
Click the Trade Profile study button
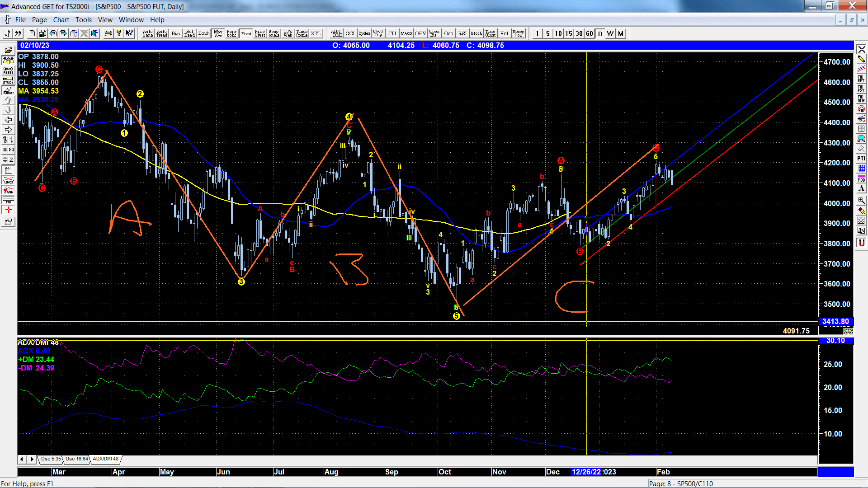click(x=302, y=33)
